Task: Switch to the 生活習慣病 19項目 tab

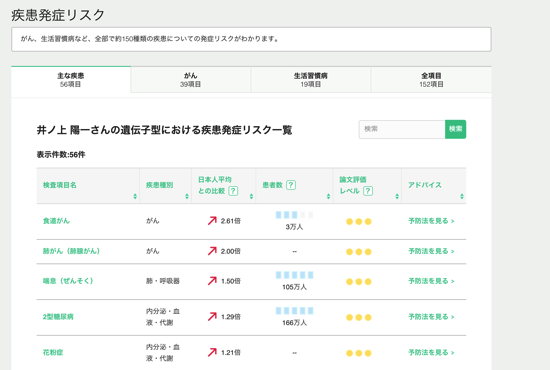Action: coord(310,80)
